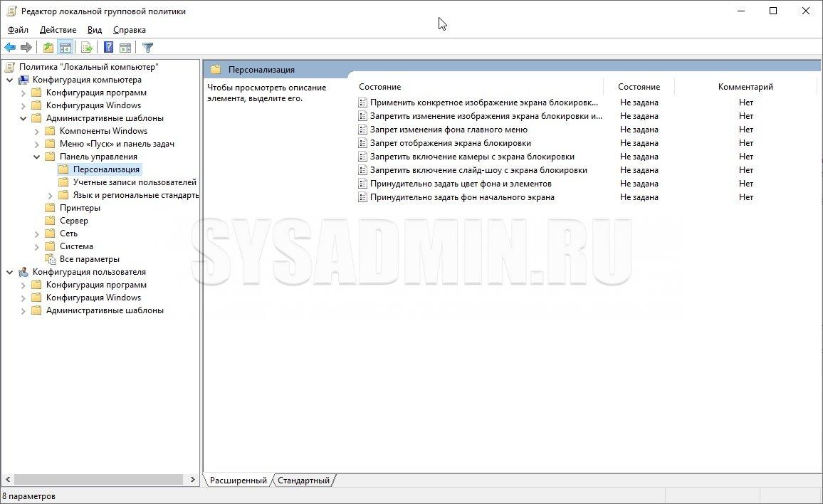
Task: Click the Filter funnel toolbar icon
Action: tap(147, 48)
